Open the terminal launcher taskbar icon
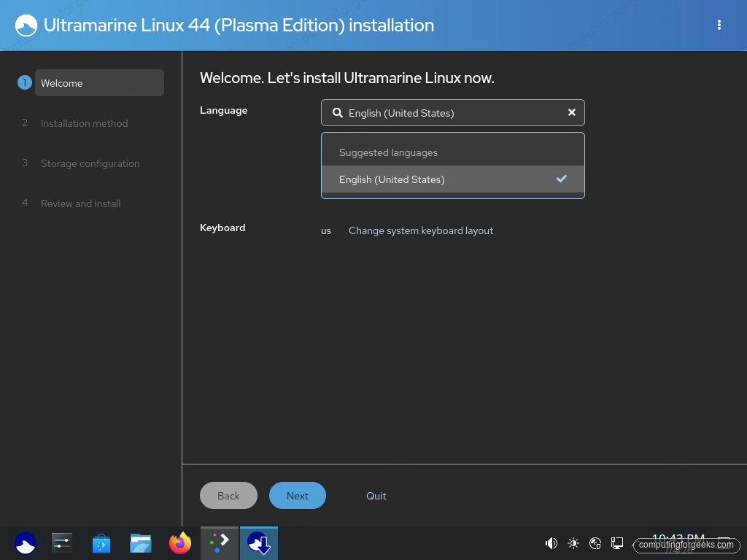This screenshot has height=560, width=747. [220, 543]
